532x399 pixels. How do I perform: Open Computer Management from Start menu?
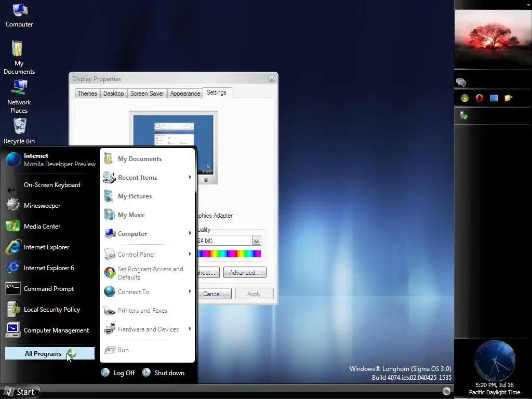coord(50,330)
